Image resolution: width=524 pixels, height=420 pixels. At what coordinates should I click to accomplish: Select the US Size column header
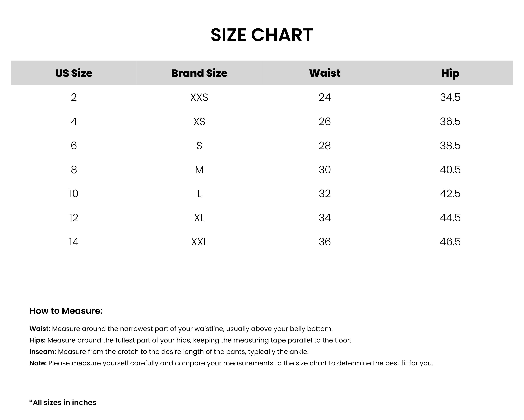[x=74, y=73]
